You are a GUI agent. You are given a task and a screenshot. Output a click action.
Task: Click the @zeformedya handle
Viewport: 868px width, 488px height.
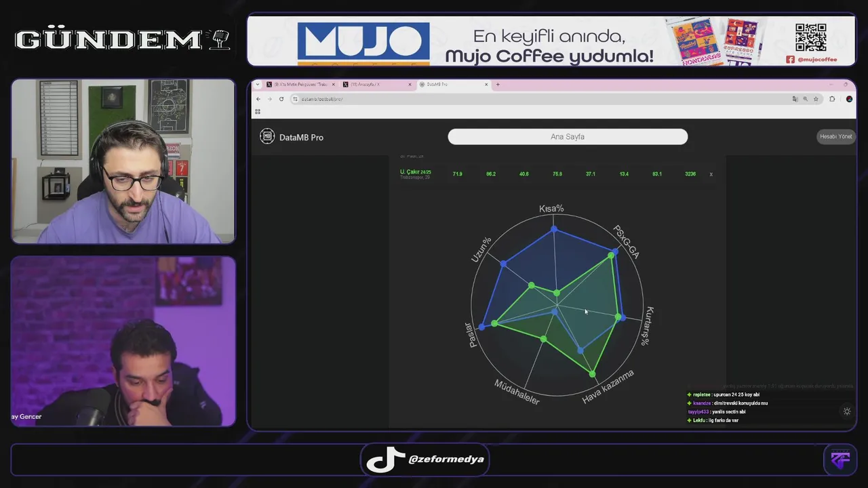click(446, 459)
